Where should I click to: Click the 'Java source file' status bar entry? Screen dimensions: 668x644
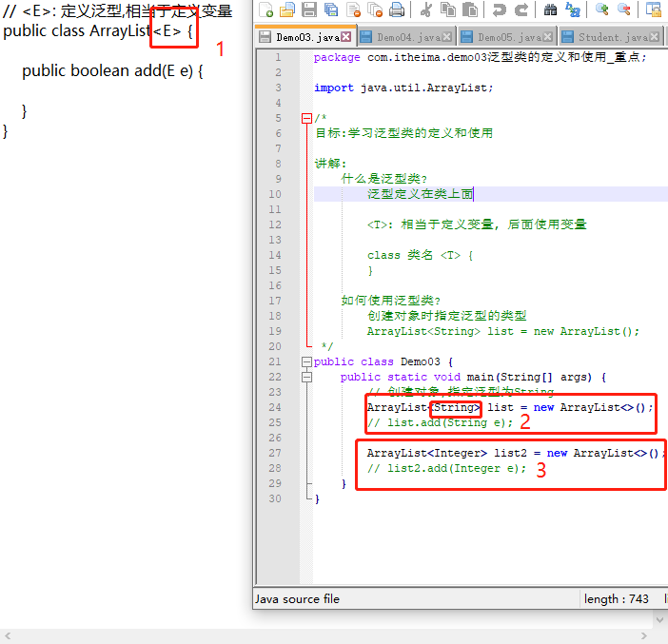pos(297,599)
